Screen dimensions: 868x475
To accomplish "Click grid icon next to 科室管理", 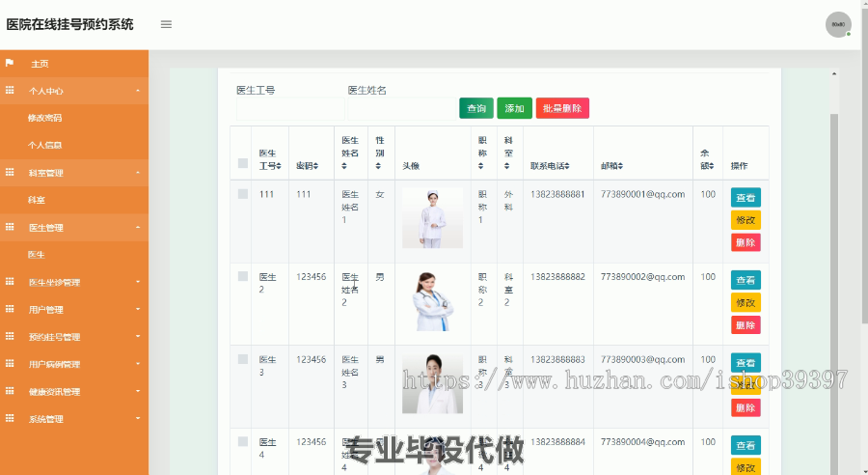I will (10, 172).
